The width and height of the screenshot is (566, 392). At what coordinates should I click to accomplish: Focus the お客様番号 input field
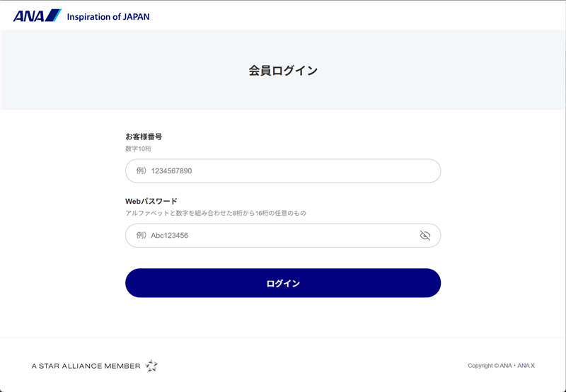tap(283, 171)
